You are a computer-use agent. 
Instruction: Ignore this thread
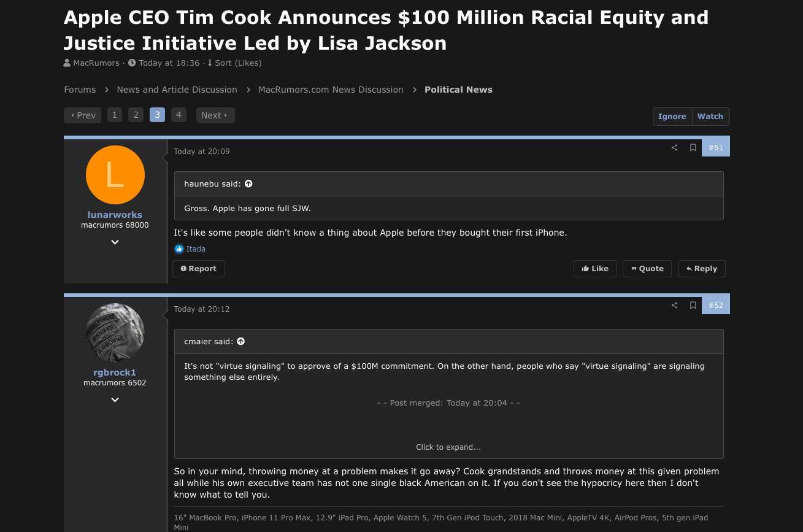pos(672,117)
